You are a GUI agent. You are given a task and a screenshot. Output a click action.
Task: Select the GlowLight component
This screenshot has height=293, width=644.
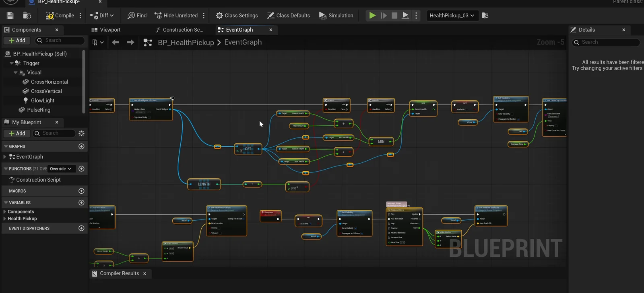(43, 100)
